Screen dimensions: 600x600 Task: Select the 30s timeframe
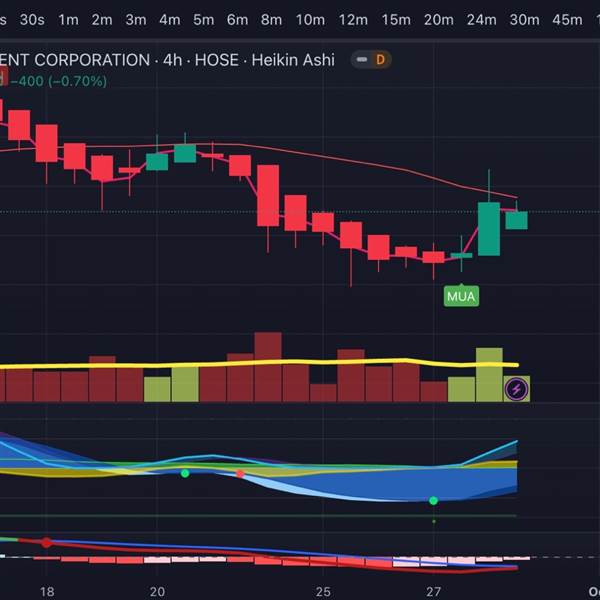(x=32, y=20)
